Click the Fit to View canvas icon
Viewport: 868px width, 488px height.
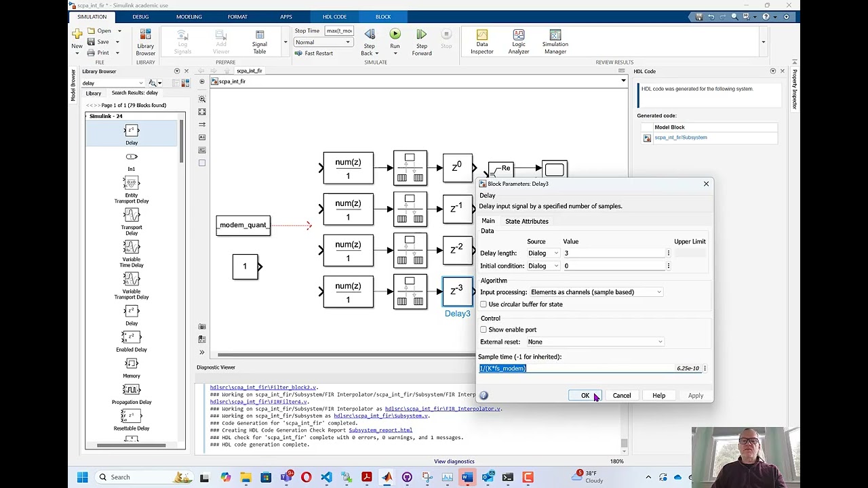(x=201, y=112)
